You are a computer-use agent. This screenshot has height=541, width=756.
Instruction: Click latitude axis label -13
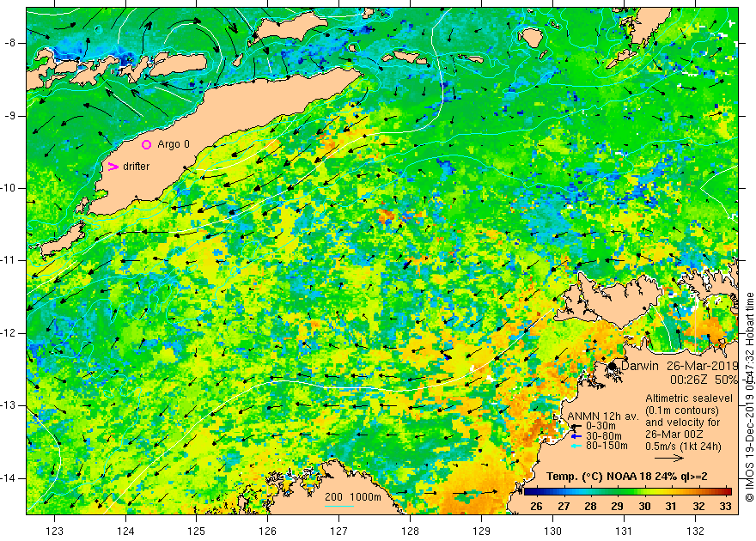(9, 406)
